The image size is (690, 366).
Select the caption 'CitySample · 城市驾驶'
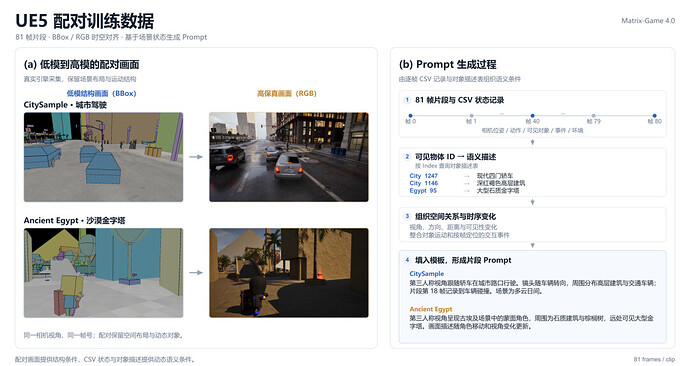pyautogui.click(x=65, y=105)
